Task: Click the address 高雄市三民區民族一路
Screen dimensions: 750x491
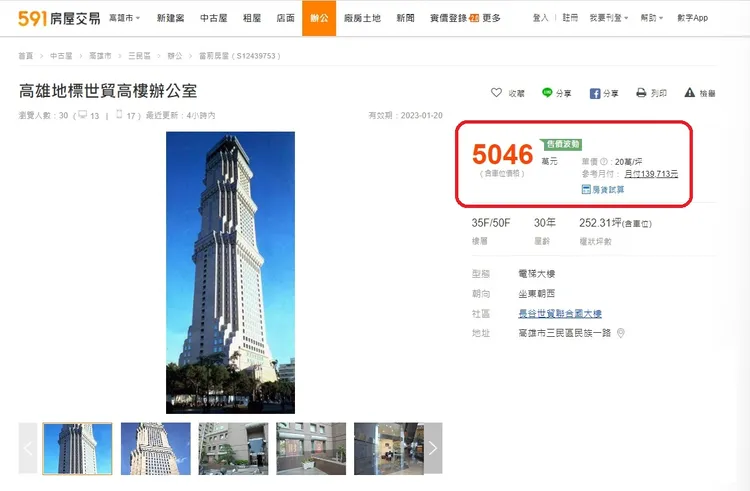Action: coord(564,333)
